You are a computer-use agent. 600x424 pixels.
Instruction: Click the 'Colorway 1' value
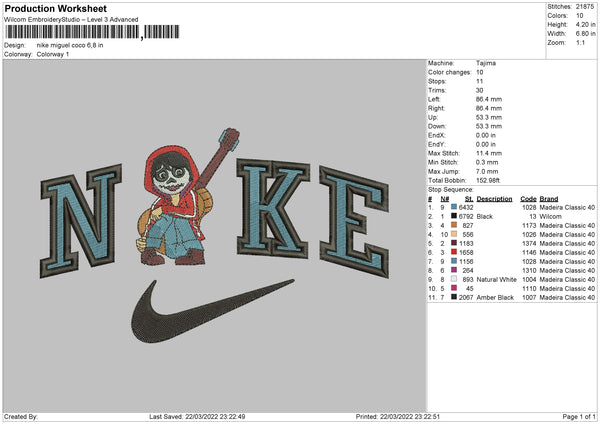53,54
